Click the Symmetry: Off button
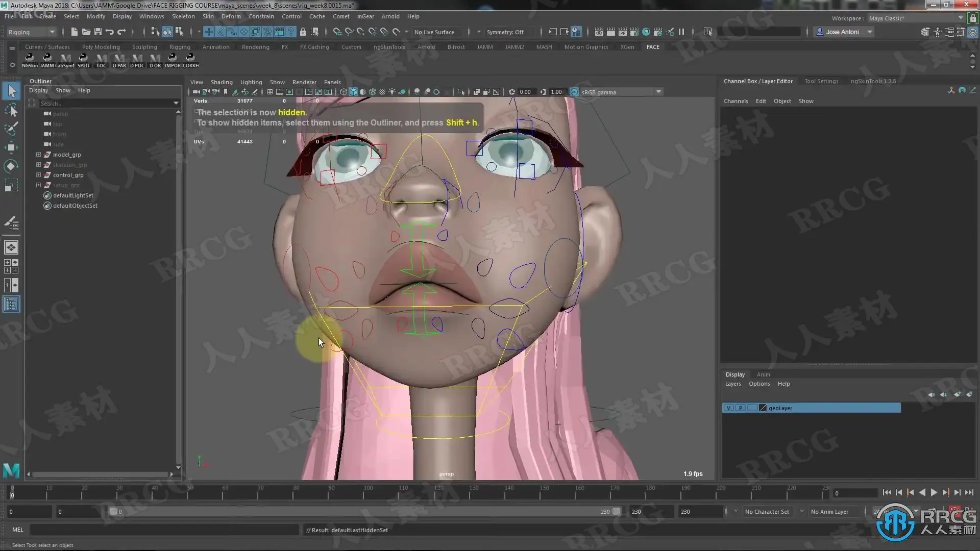This screenshot has height=551, width=980. click(x=505, y=32)
